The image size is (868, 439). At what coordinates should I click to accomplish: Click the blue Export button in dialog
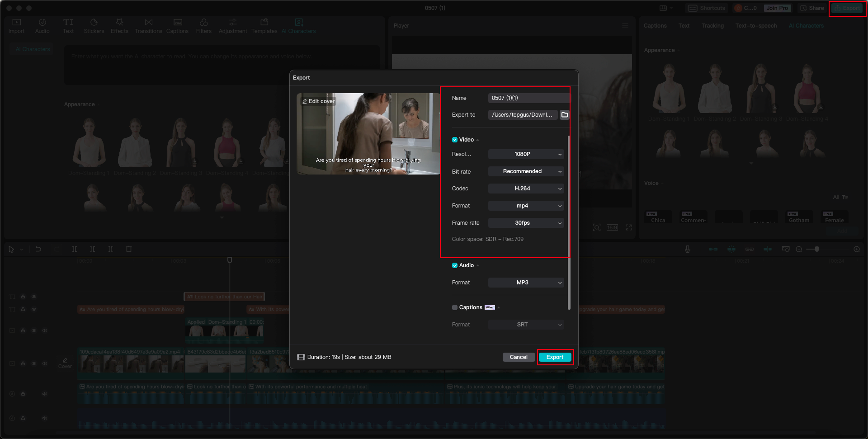[555, 357]
